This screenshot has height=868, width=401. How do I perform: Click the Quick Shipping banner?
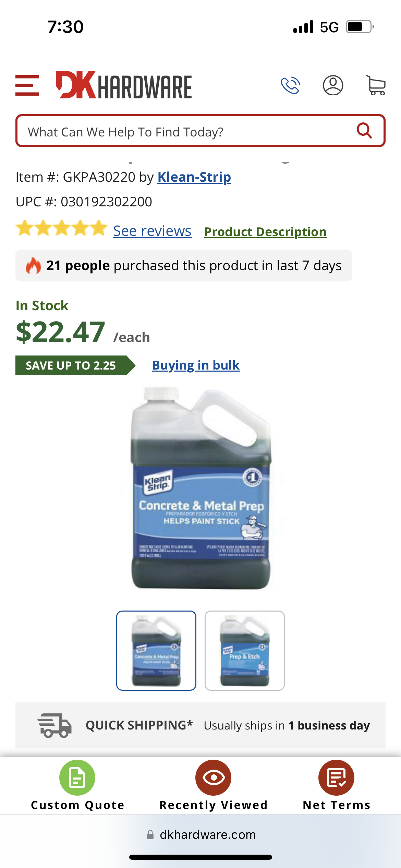200,725
